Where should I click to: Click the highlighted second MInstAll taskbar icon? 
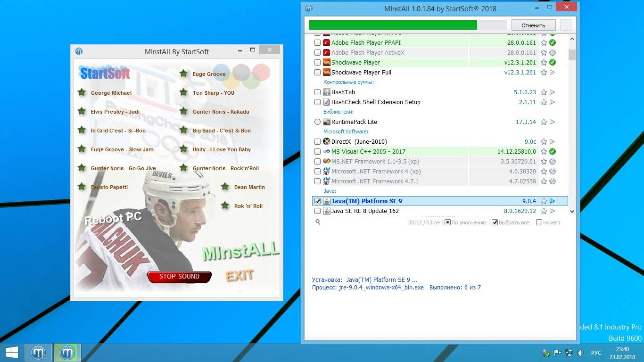tap(67, 353)
